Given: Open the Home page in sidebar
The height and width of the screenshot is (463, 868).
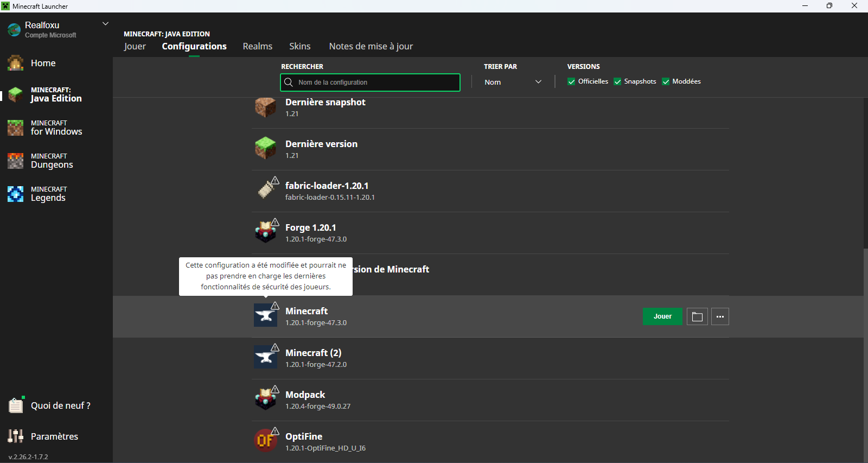Looking at the screenshot, I should pos(43,63).
